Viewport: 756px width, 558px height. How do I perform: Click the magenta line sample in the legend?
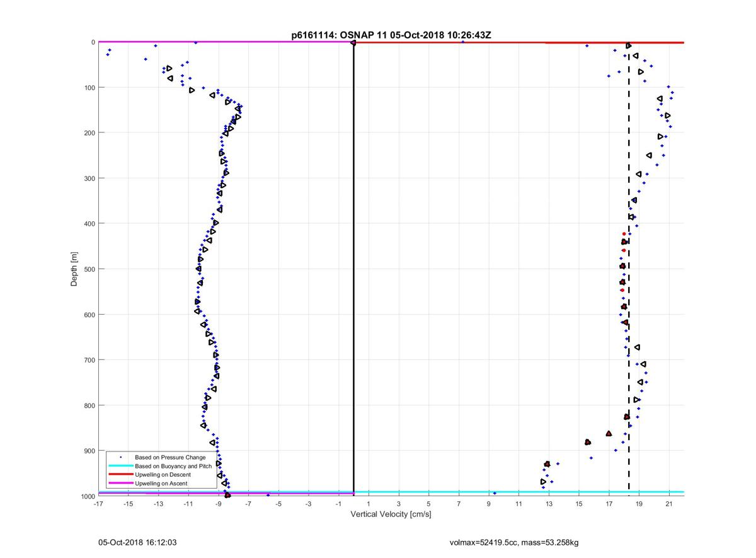[x=120, y=484]
